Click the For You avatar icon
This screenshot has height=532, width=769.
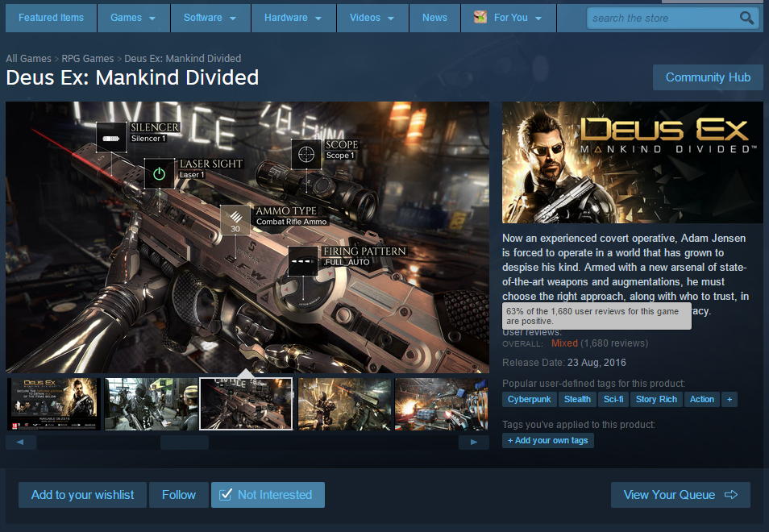pos(480,18)
